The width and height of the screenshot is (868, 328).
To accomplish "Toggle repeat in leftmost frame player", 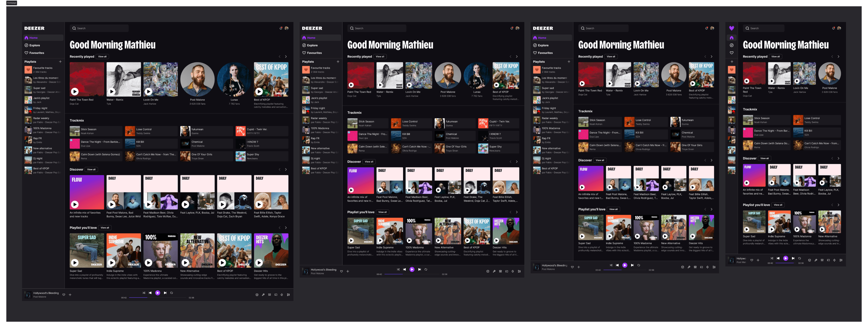I will (x=172, y=293).
